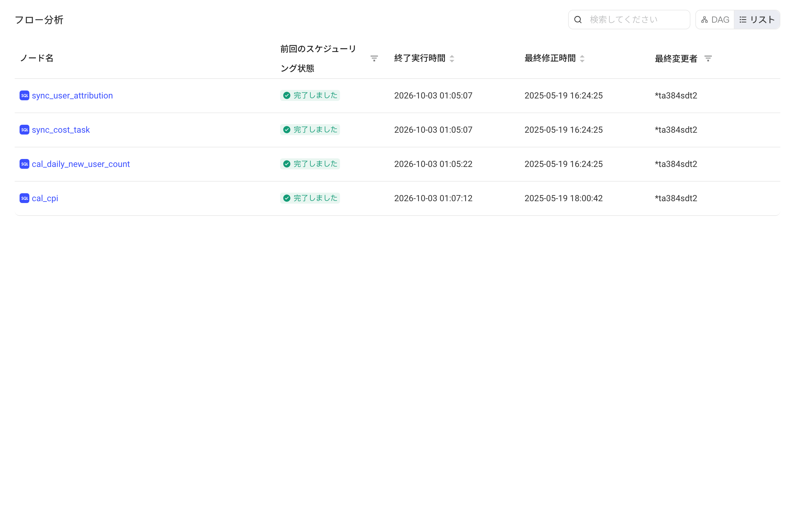Click the 前回のスケジューリング状態 header label
Image resolution: width=795 pixels, height=532 pixels.
pyautogui.click(x=318, y=58)
